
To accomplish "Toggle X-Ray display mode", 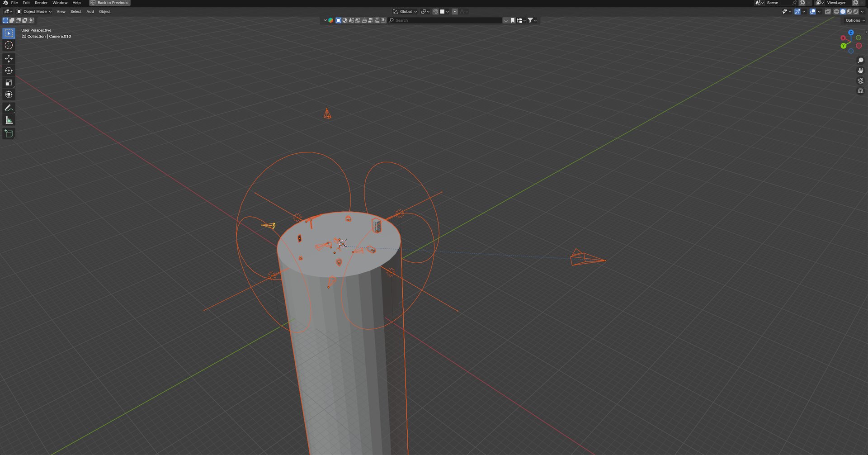I will (x=827, y=12).
